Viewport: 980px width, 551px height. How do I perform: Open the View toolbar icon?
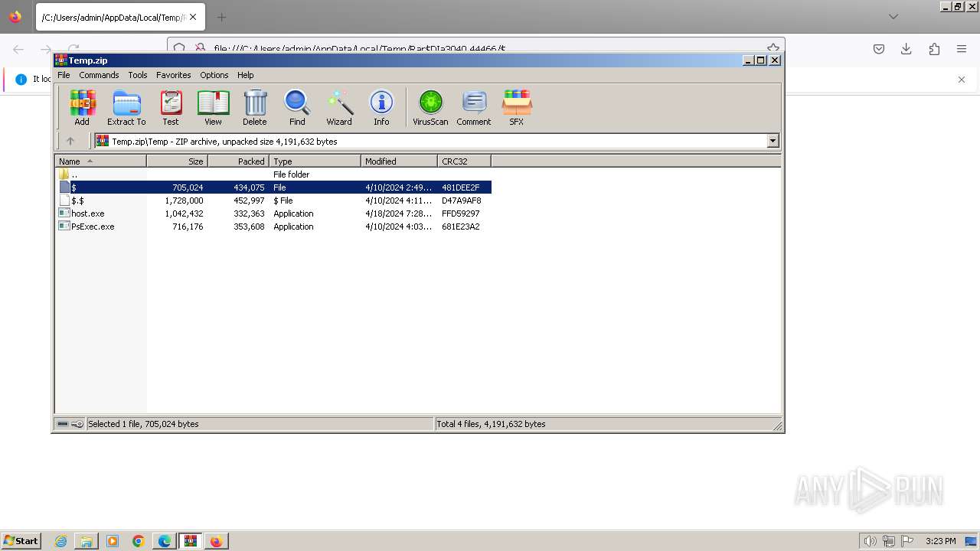[213, 107]
